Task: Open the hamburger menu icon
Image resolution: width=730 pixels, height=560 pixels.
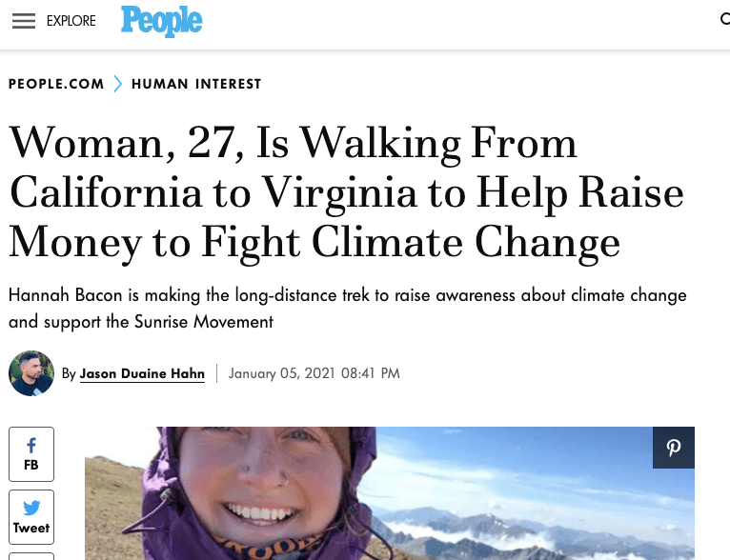Action: point(23,21)
